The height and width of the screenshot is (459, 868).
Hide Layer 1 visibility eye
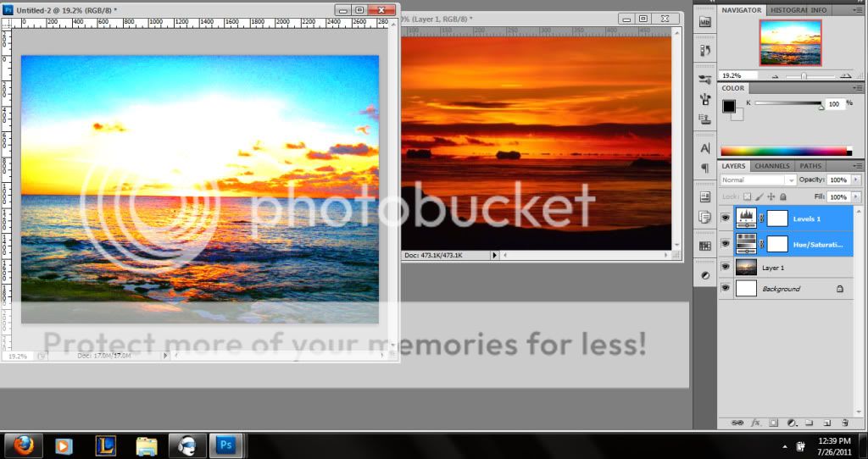(x=726, y=267)
